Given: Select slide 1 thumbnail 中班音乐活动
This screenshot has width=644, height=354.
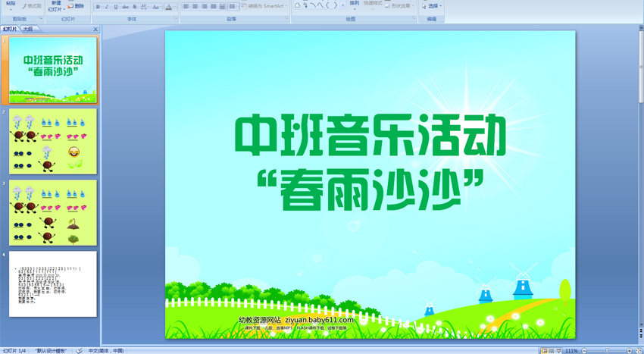Looking at the screenshot, I should pos(53,70).
